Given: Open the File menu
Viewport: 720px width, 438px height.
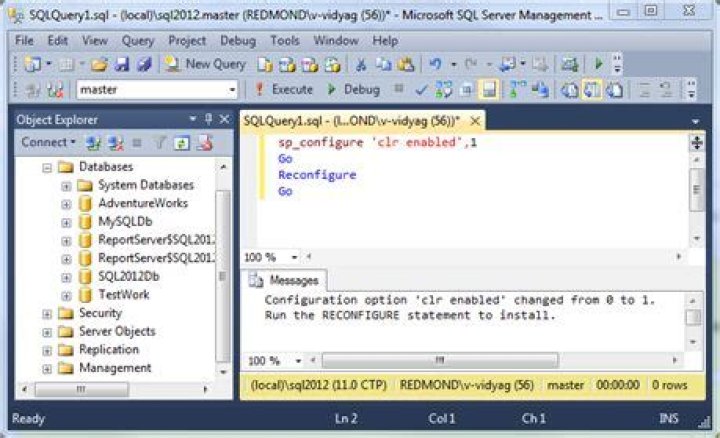Looking at the screenshot, I should click(24, 40).
